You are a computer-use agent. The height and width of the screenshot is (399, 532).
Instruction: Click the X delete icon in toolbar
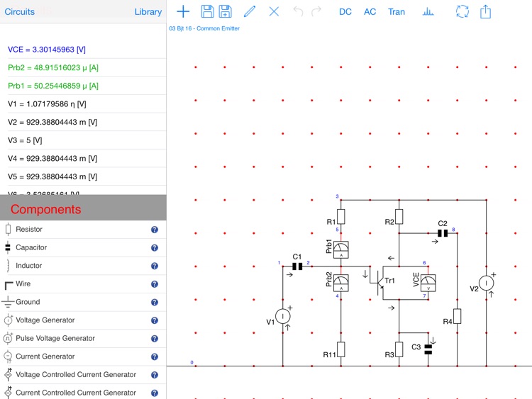(274, 11)
